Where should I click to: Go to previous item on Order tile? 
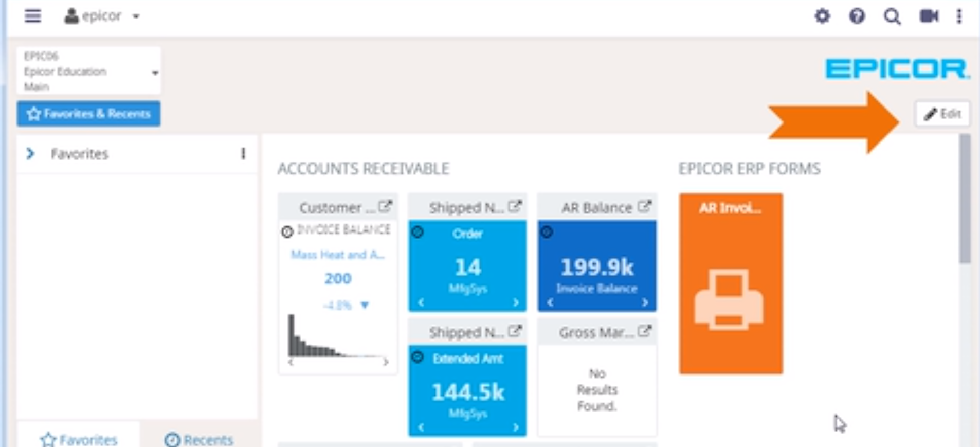click(421, 302)
